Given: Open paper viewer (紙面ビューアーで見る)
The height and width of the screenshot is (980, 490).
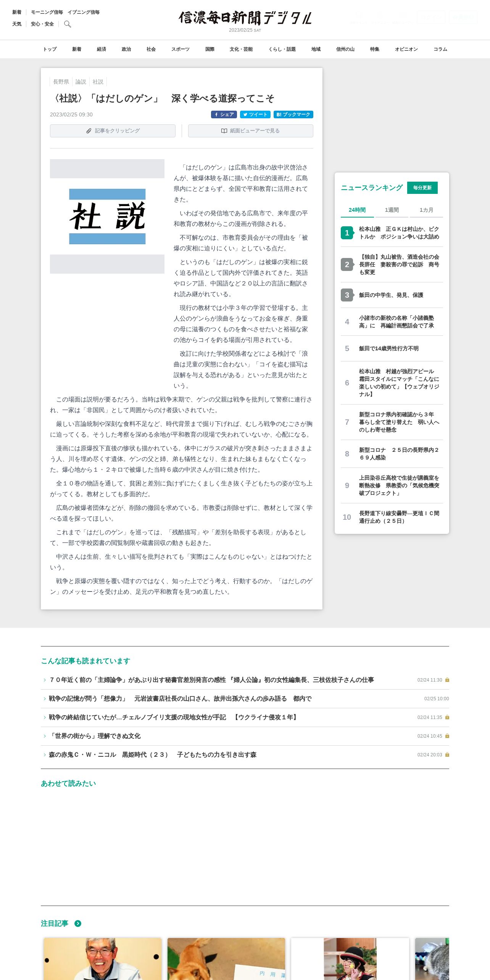Looking at the screenshot, I should coord(251,131).
